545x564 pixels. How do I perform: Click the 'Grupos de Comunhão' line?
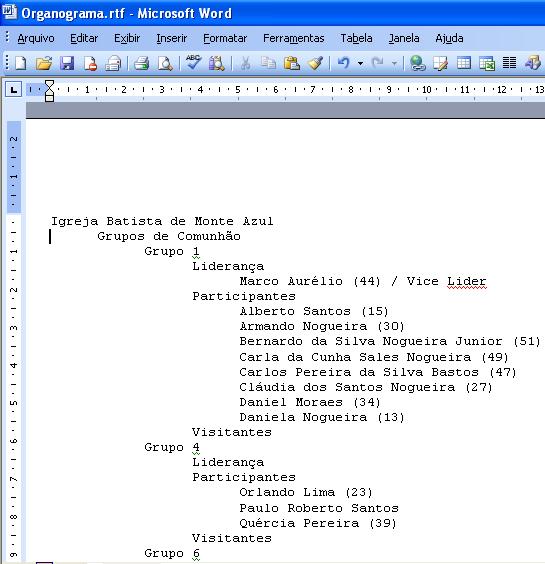tap(169, 236)
